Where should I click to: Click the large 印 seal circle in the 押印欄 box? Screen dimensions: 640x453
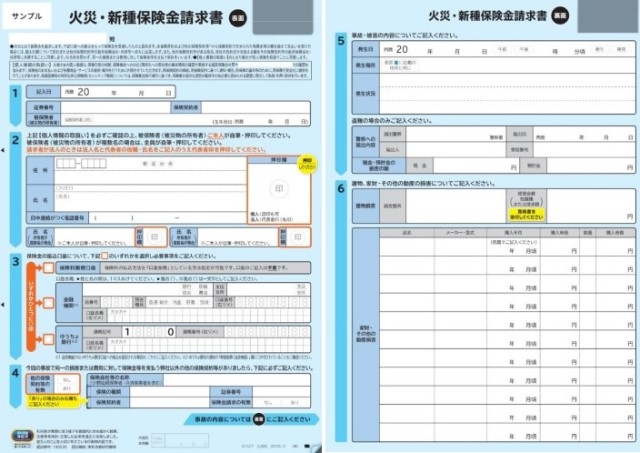point(279,189)
